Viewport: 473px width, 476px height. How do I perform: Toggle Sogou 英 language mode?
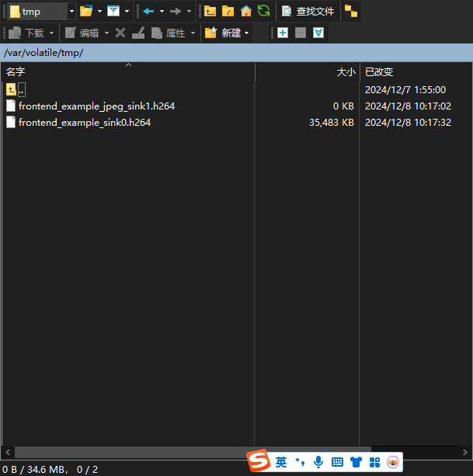(x=280, y=462)
